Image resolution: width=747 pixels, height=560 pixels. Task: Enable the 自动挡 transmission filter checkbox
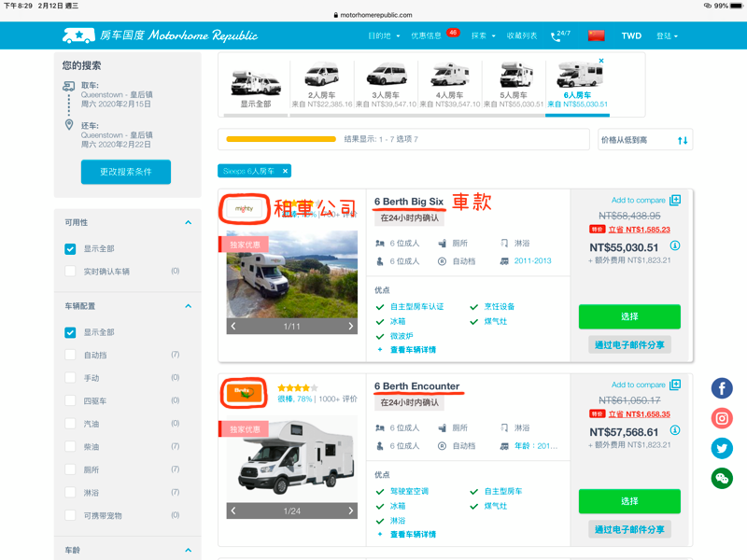70,356
